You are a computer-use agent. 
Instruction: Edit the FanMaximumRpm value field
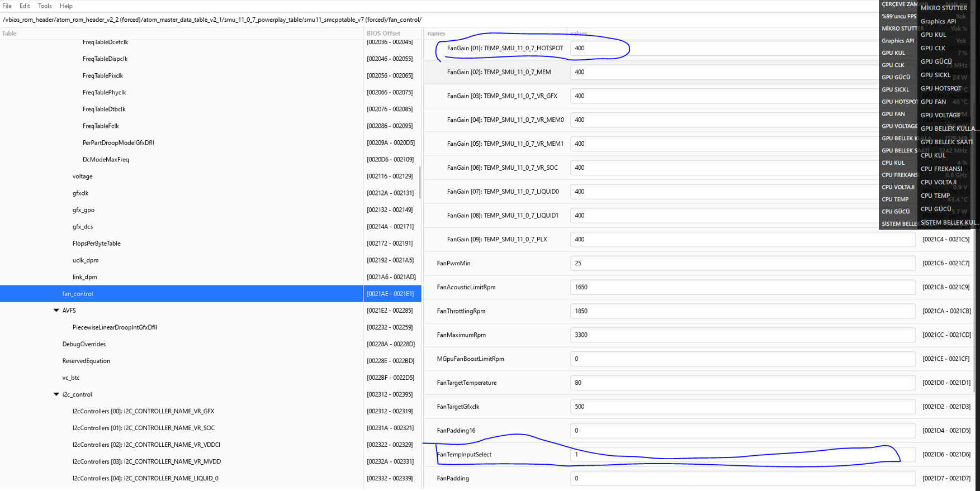[742, 335]
